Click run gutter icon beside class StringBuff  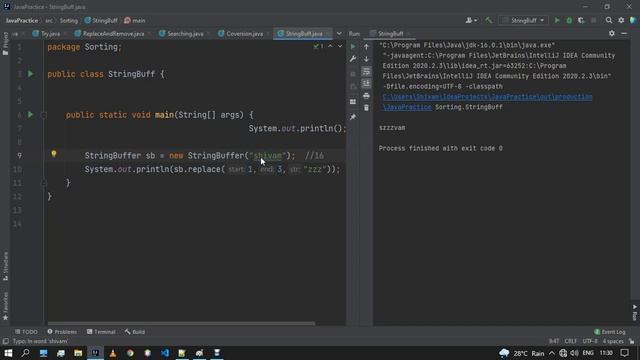[x=30, y=74]
